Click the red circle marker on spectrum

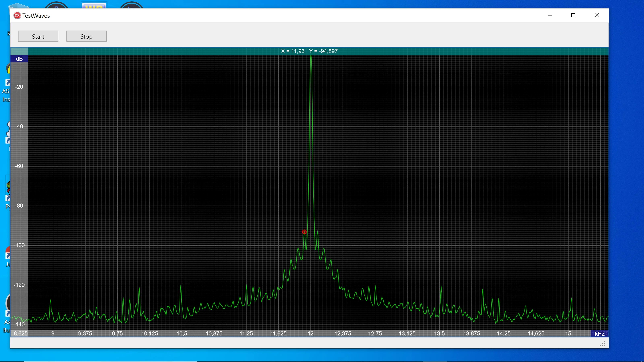pos(304,232)
